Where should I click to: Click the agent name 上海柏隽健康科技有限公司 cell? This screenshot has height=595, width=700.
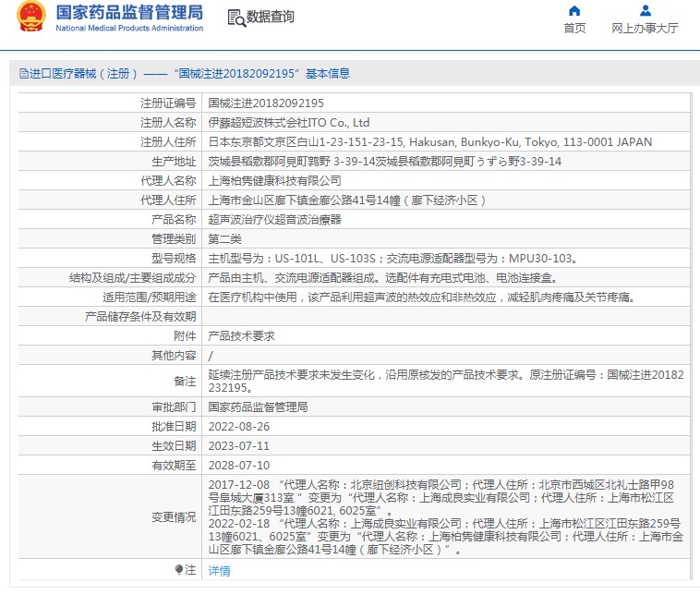pyautogui.click(x=274, y=181)
